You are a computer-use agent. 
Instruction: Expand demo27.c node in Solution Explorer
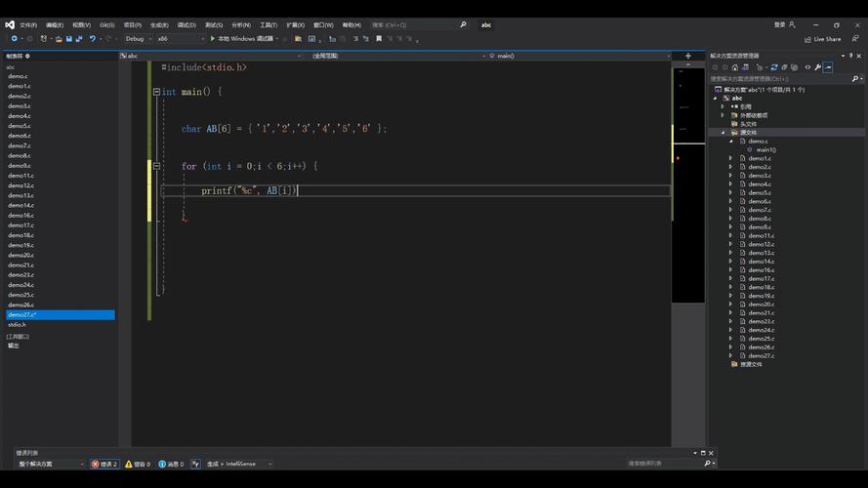coord(730,356)
